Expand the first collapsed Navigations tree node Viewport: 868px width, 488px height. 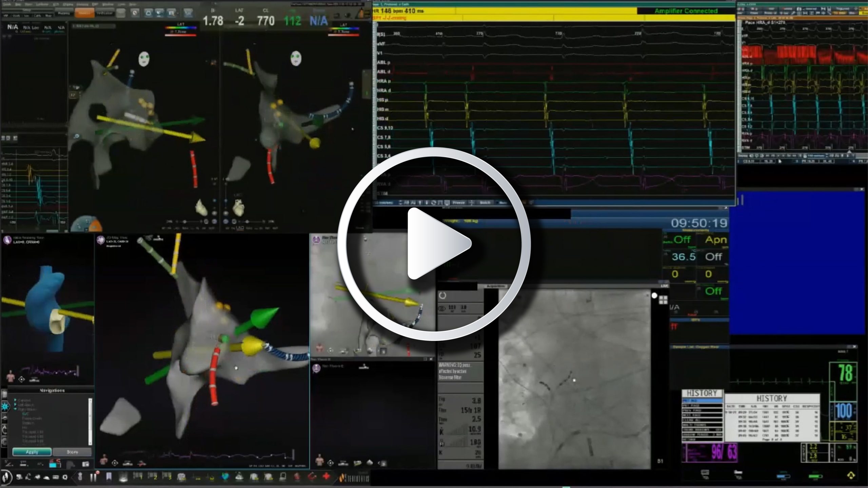pos(15,400)
